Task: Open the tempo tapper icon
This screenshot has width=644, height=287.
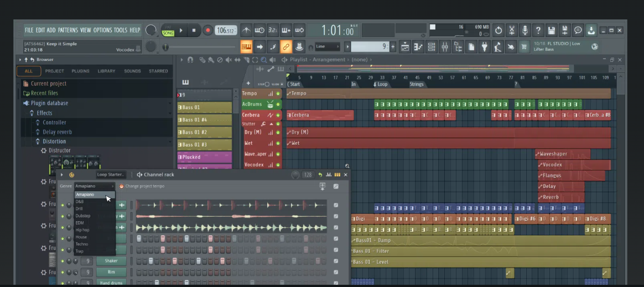Action: coord(498,47)
